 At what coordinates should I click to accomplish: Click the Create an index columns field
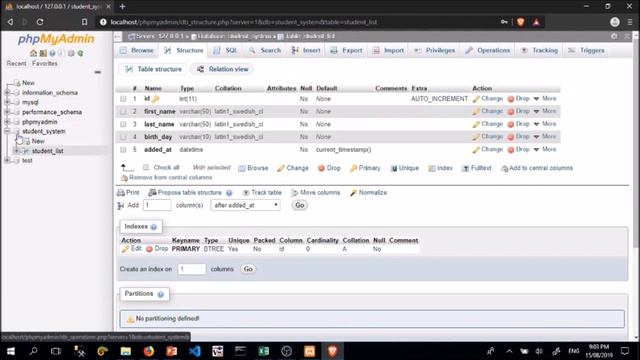coord(191,269)
